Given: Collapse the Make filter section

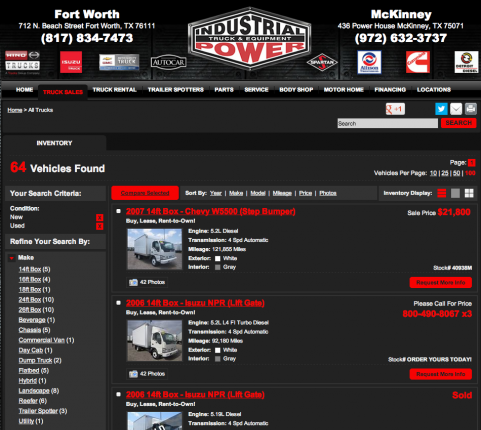Looking at the screenshot, I should [12, 258].
